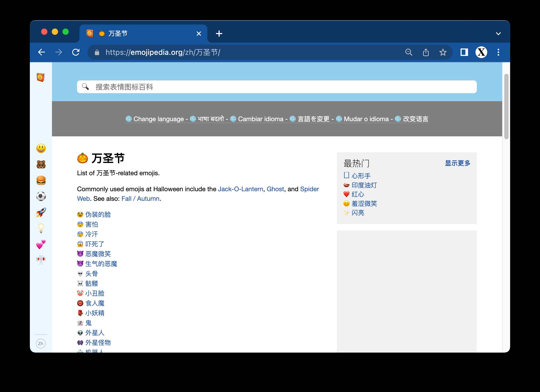Open the bear animals category icon
This screenshot has width=540, height=392.
tap(41, 164)
